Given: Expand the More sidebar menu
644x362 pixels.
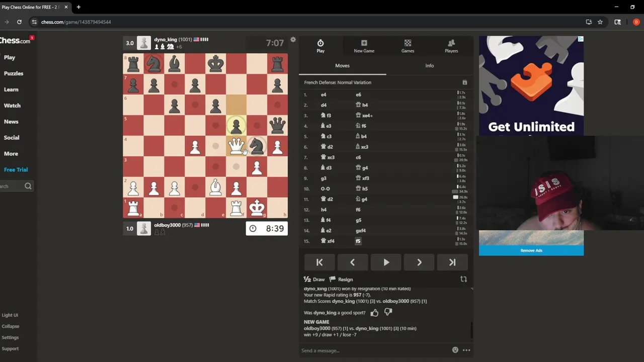Looking at the screenshot, I should [11, 154].
